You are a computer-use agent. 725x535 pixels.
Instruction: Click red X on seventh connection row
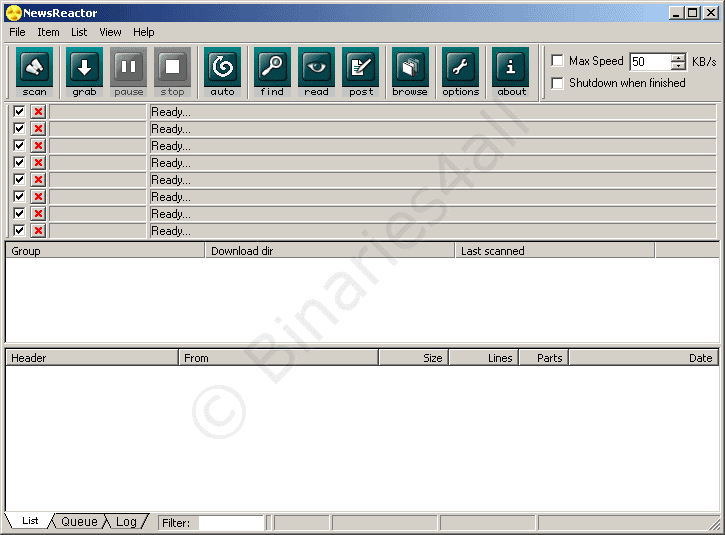point(38,214)
